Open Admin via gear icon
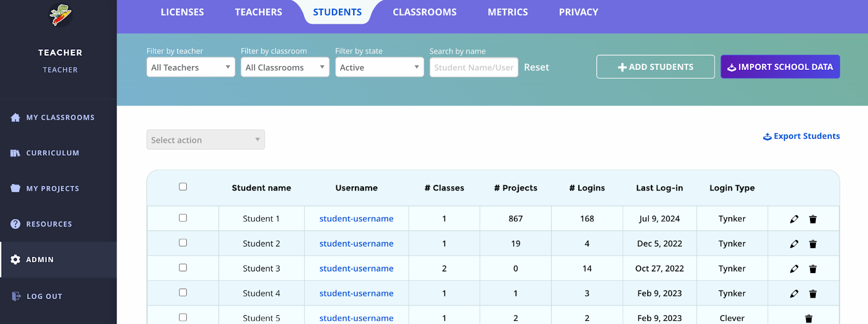The width and height of the screenshot is (868, 324). [x=16, y=260]
